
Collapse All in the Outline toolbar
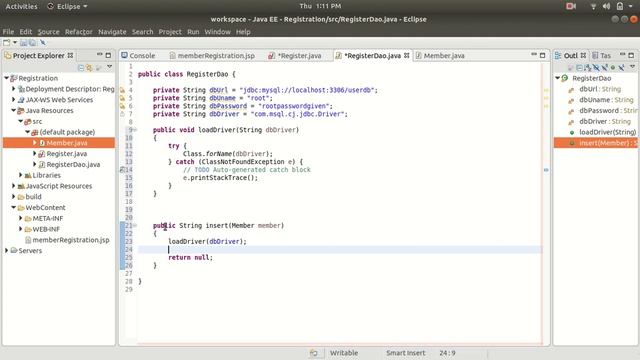click(x=579, y=67)
